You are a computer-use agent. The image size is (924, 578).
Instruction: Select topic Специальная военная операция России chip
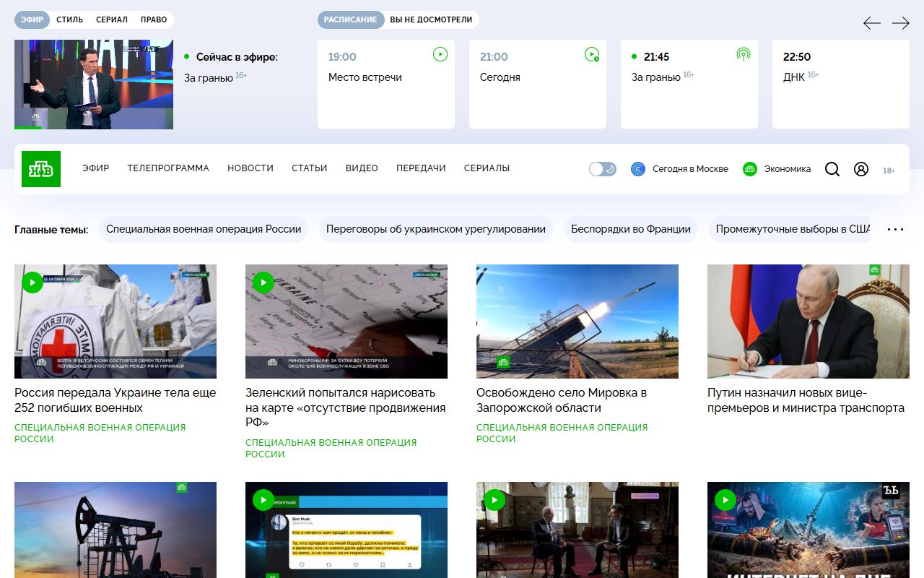pos(204,229)
